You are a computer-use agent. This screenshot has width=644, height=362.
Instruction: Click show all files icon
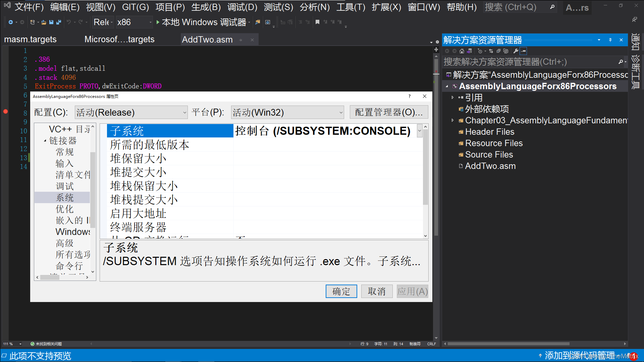coord(506,51)
